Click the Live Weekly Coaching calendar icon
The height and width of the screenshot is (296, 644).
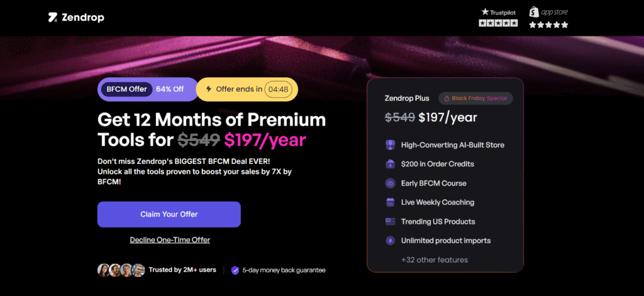(x=390, y=202)
